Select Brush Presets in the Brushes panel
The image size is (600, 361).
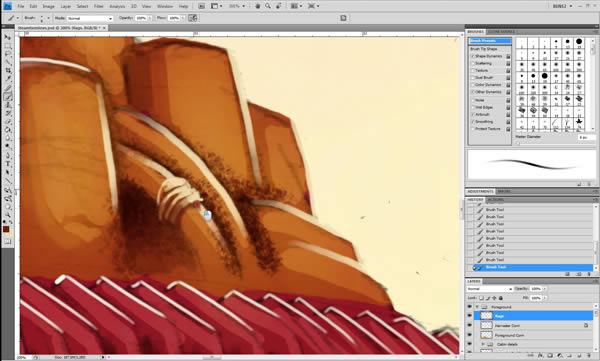click(489, 41)
